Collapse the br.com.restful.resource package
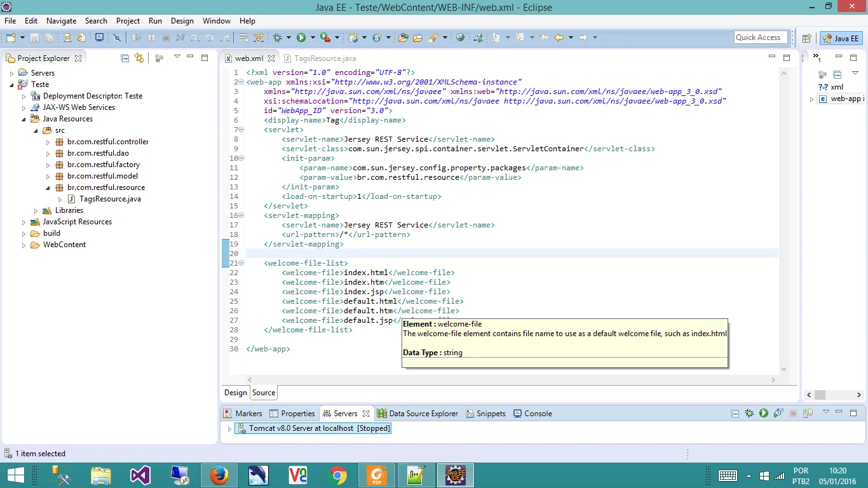Screen dimensions: 868x488 pos(48,188)
